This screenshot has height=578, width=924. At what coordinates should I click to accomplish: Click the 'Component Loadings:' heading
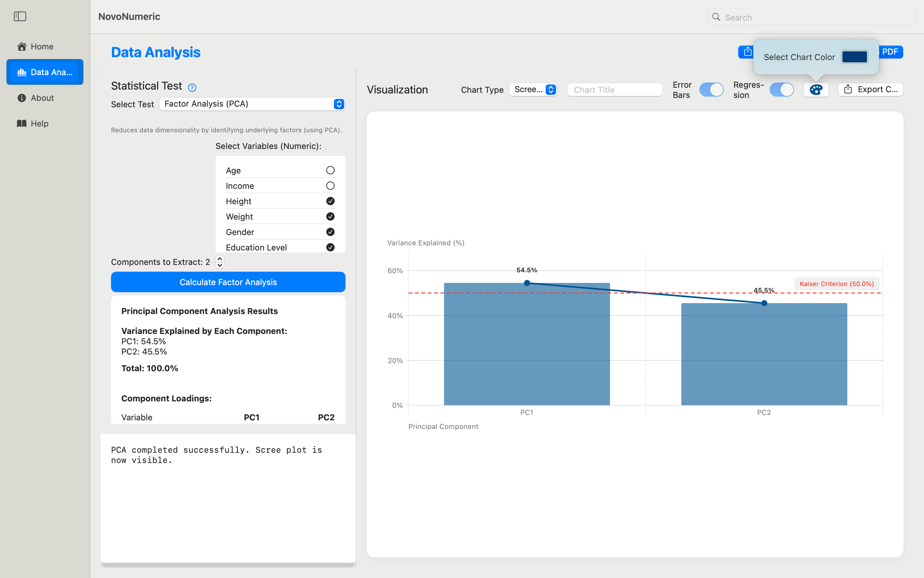[167, 398]
